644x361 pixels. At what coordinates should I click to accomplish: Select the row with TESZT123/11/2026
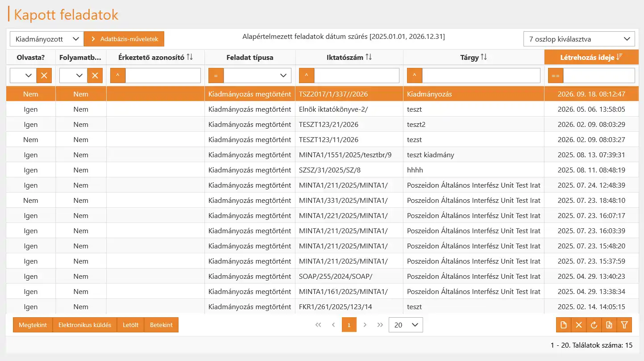[x=322, y=139]
